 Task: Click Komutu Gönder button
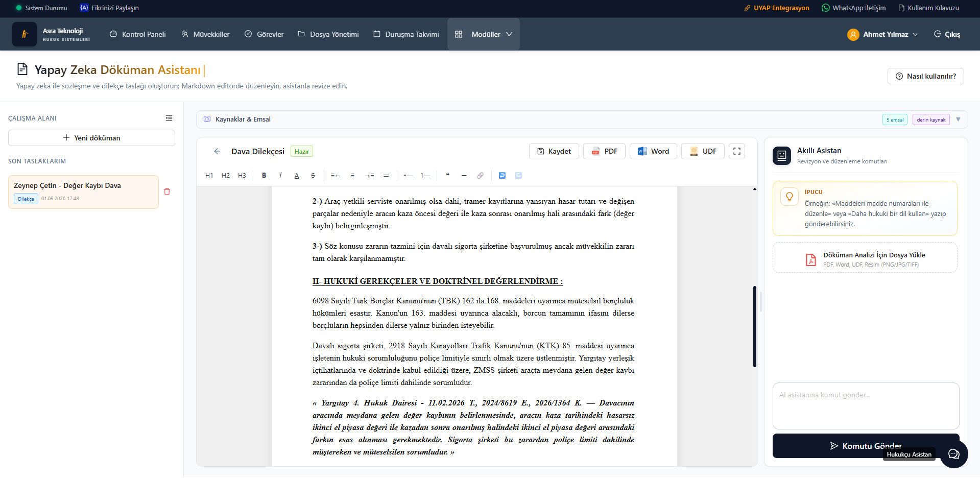[866, 446]
